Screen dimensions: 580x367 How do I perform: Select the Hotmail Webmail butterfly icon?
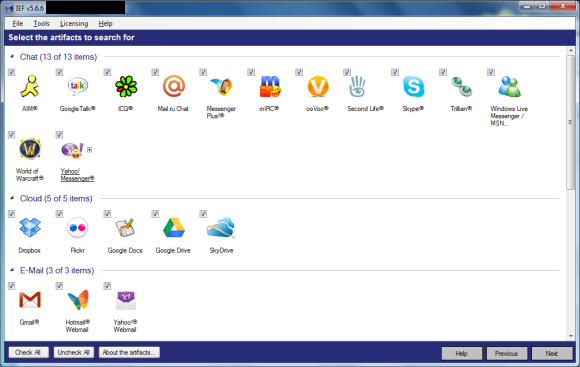(78, 299)
